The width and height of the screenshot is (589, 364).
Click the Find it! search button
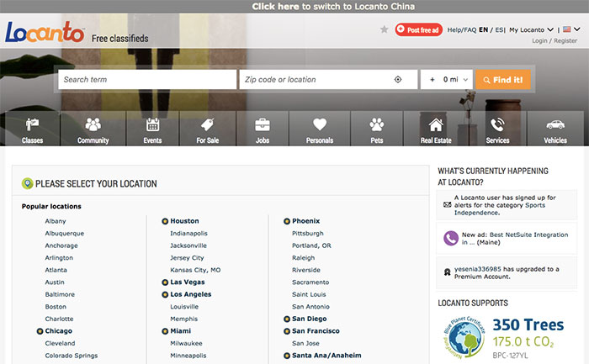click(x=503, y=80)
